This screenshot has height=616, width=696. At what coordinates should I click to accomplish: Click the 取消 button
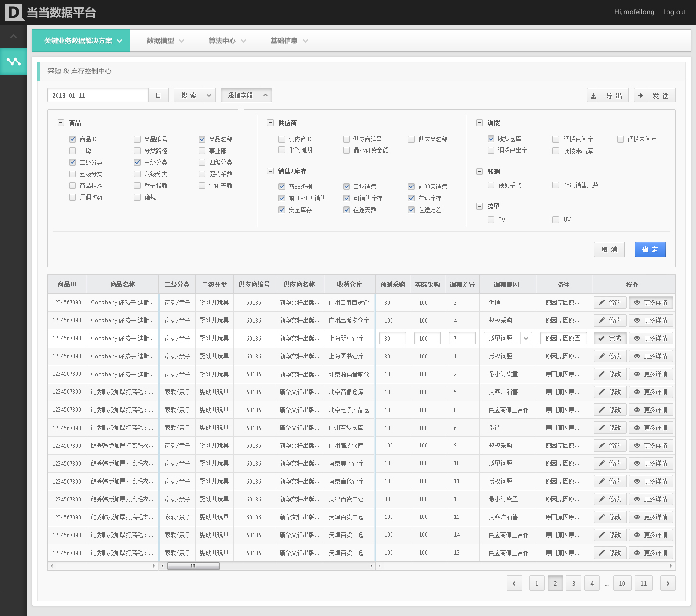point(609,249)
